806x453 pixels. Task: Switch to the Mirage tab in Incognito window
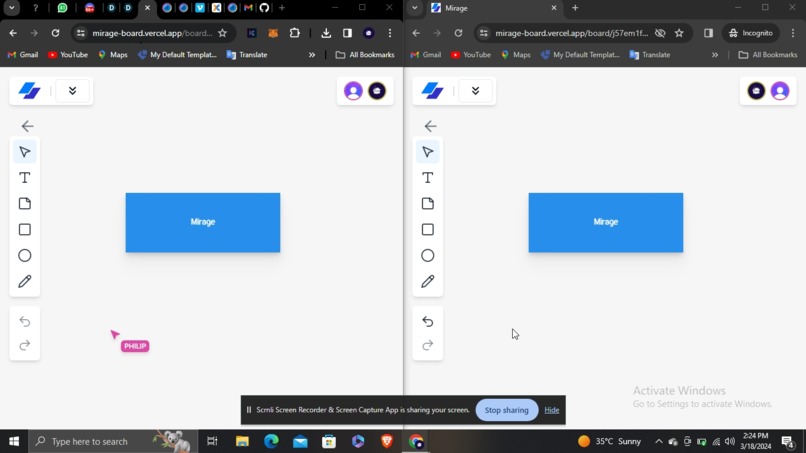(x=488, y=8)
